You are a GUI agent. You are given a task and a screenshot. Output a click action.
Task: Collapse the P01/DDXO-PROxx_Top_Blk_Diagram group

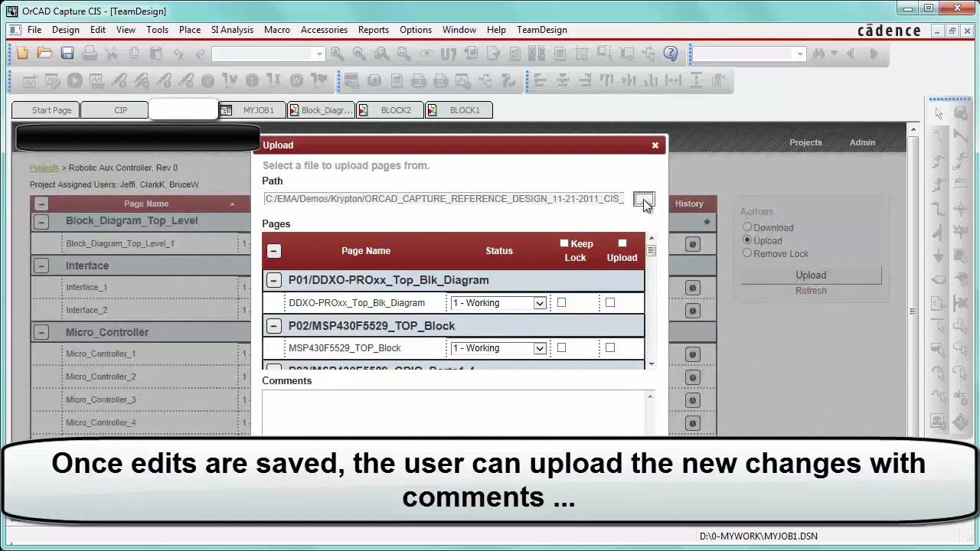(273, 280)
